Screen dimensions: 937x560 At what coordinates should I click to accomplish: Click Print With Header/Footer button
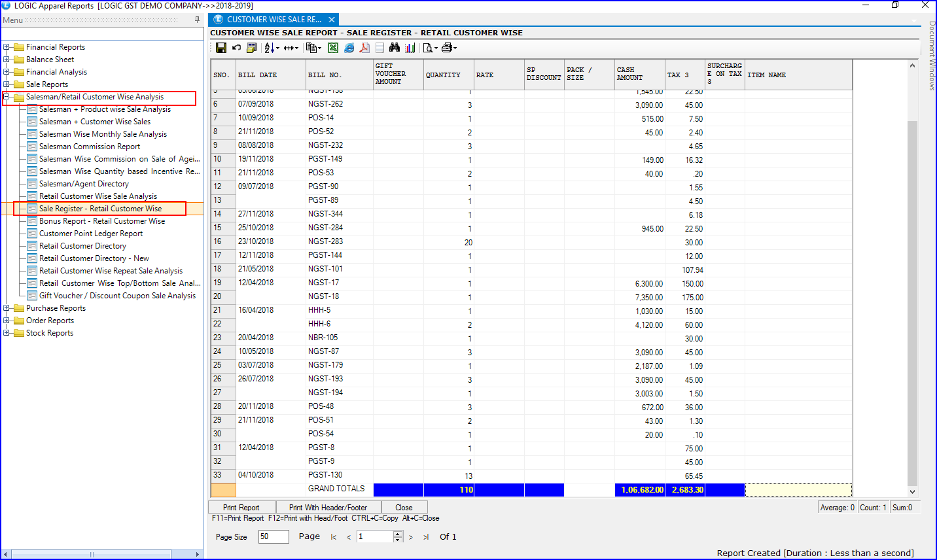pyautogui.click(x=328, y=507)
